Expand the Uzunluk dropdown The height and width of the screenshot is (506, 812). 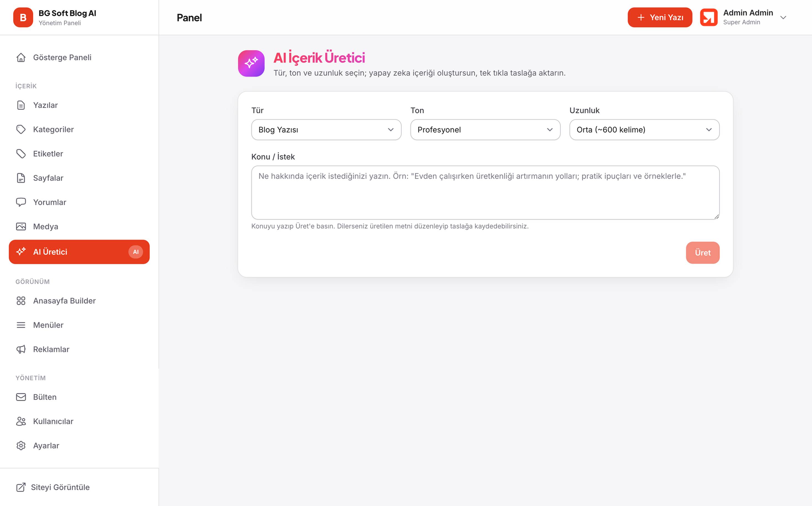(645, 130)
